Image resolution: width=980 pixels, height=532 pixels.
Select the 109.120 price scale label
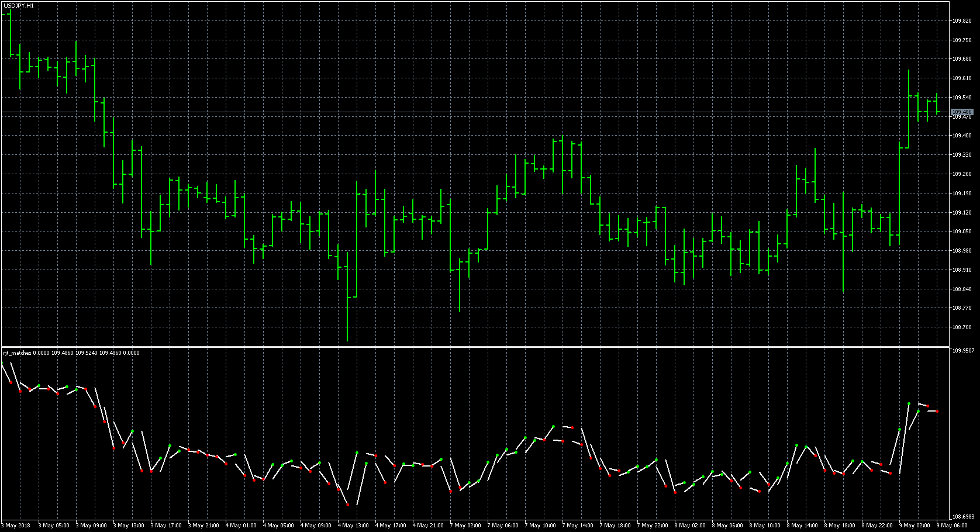pyautogui.click(x=961, y=213)
